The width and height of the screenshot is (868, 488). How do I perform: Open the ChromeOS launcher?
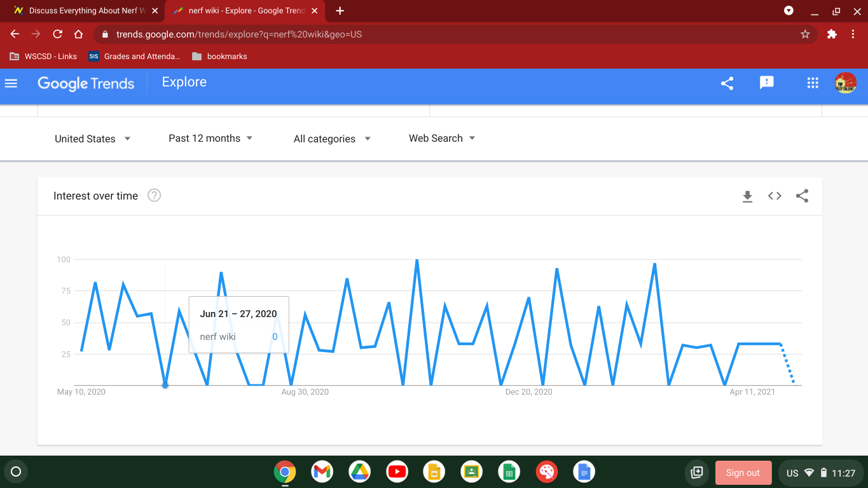pyautogui.click(x=17, y=471)
